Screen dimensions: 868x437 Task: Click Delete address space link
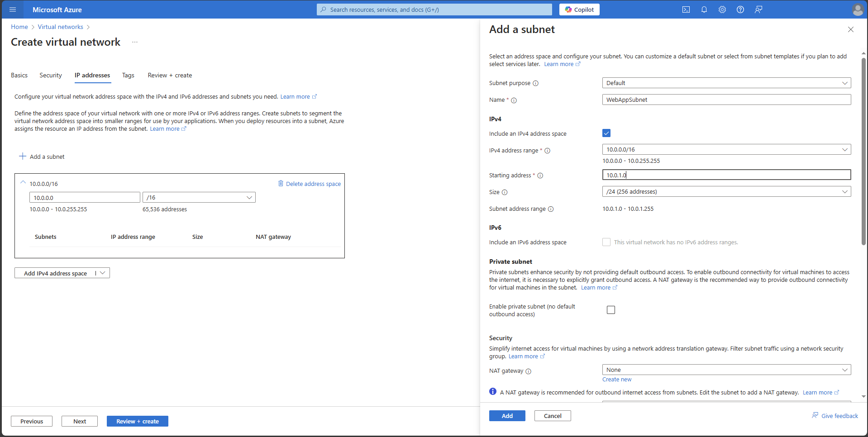[313, 184]
